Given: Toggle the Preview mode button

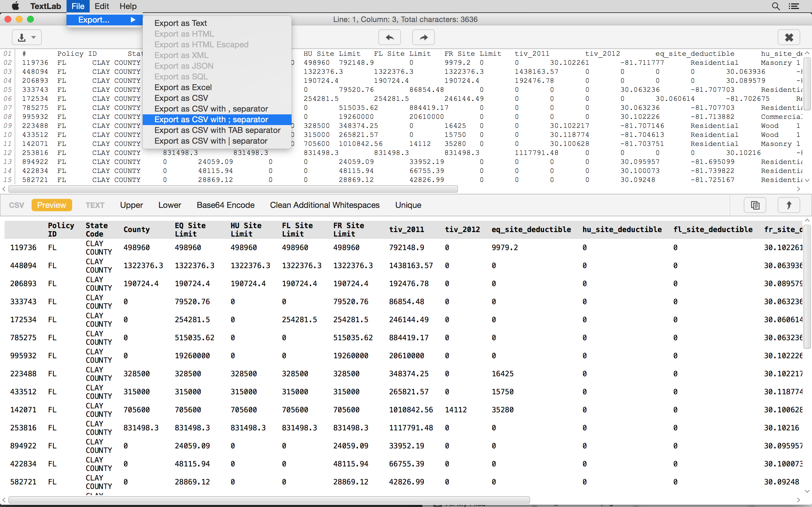Looking at the screenshot, I should [x=52, y=205].
